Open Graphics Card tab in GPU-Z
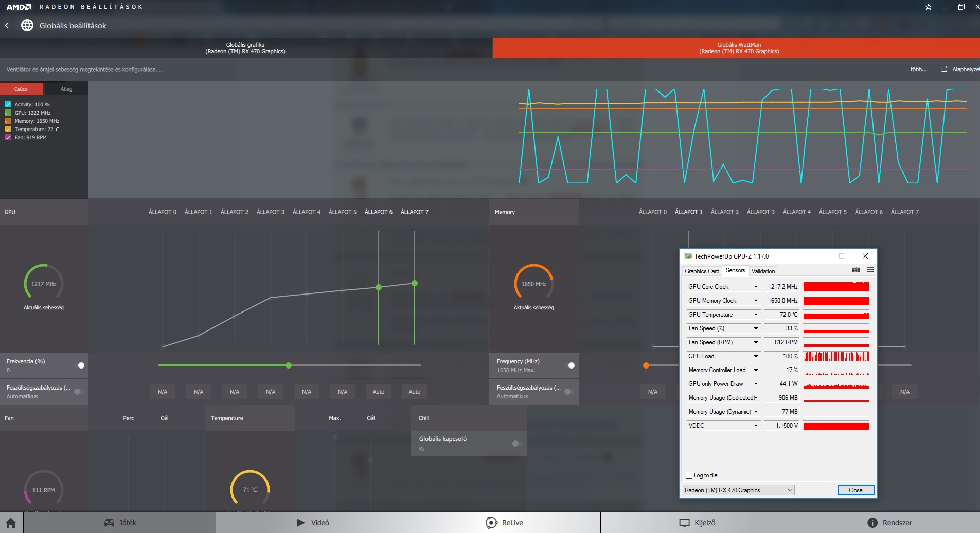Screen dimensions: 980x533 702,271
